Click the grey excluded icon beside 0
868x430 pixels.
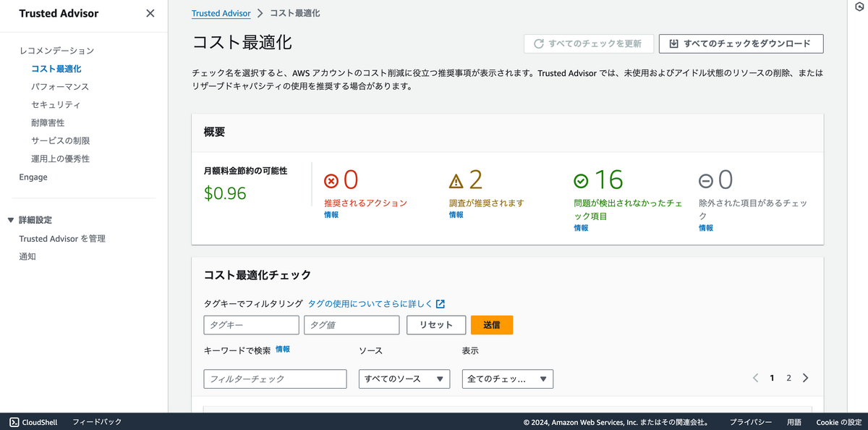pyautogui.click(x=706, y=181)
